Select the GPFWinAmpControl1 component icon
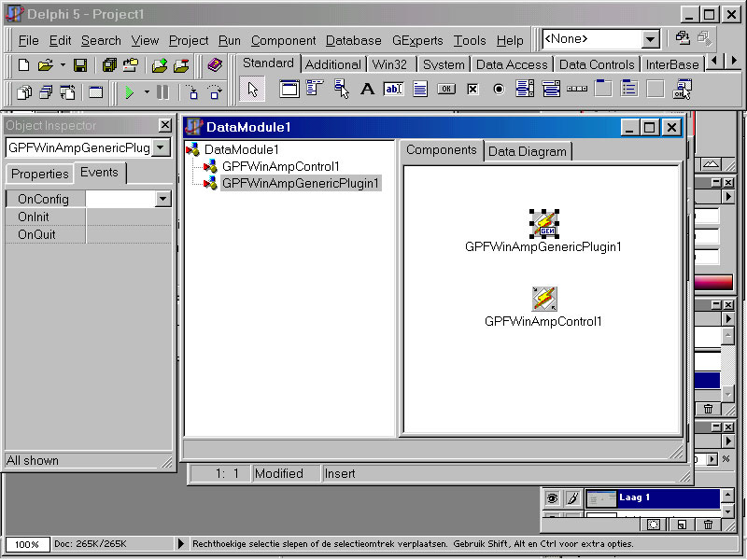Image resolution: width=747 pixels, height=560 pixels. tap(544, 299)
